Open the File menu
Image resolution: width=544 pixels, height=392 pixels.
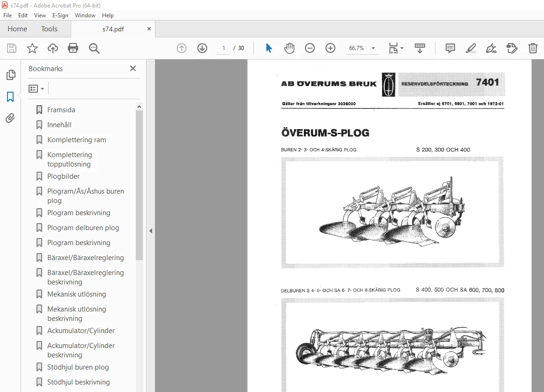7,15
